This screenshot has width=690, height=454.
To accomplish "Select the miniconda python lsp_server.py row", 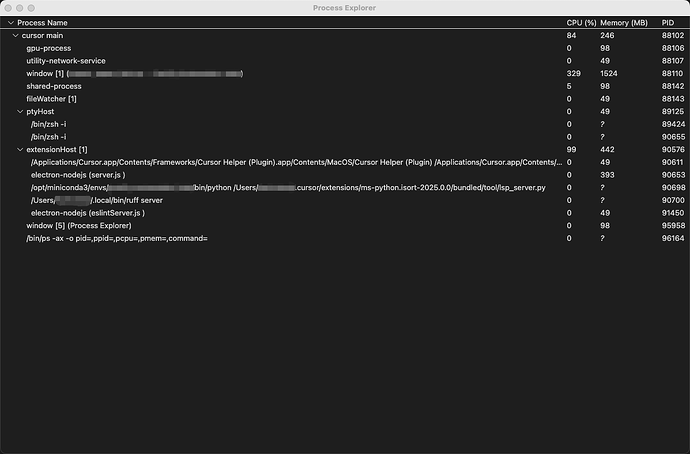I will [x=345, y=187].
